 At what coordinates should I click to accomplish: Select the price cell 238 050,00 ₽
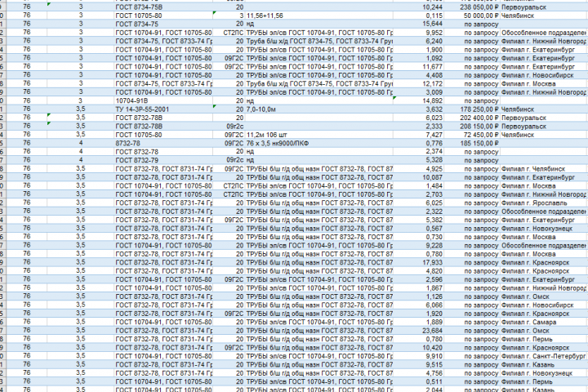tap(472, 7)
